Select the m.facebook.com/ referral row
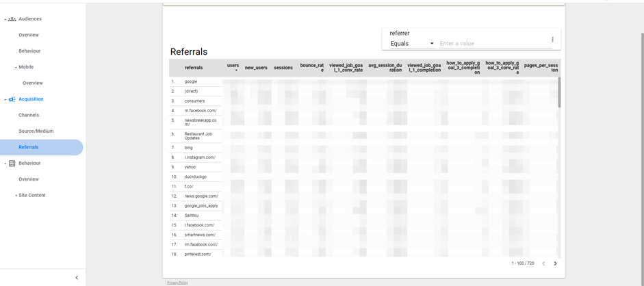This screenshot has height=286, width=644. tap(200, 110)
